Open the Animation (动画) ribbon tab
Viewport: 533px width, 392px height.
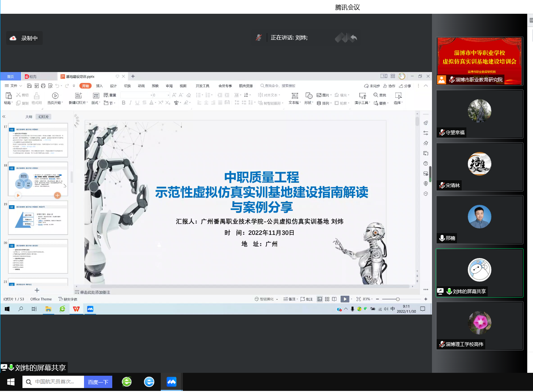(141, 86)
